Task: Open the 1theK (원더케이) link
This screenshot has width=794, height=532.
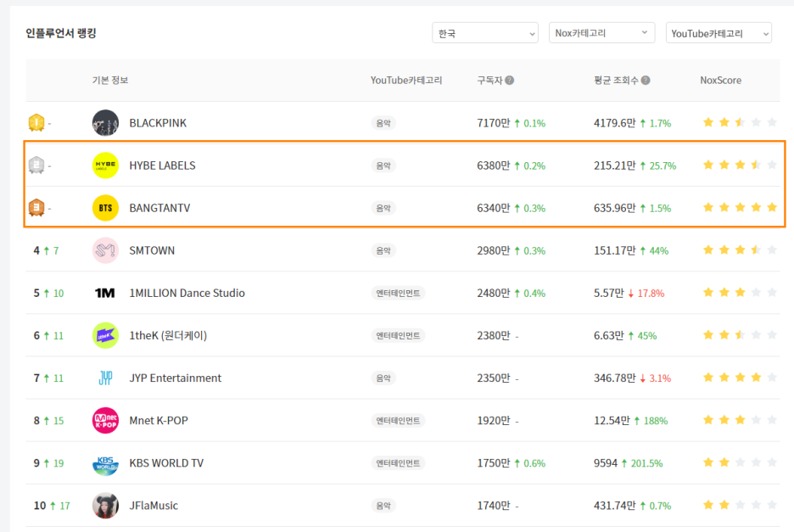Action: (x=168, y=335)
